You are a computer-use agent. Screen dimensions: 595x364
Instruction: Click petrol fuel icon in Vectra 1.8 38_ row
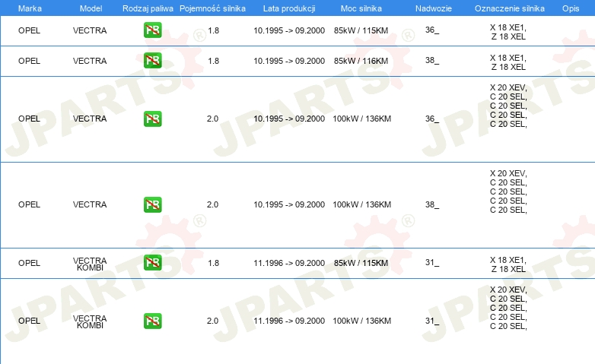tap(152, 61)
